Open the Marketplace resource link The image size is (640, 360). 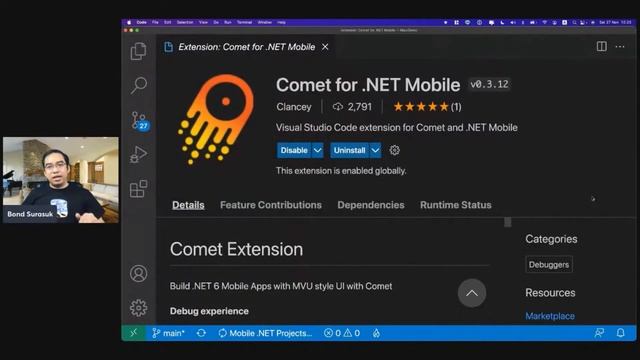550,316
